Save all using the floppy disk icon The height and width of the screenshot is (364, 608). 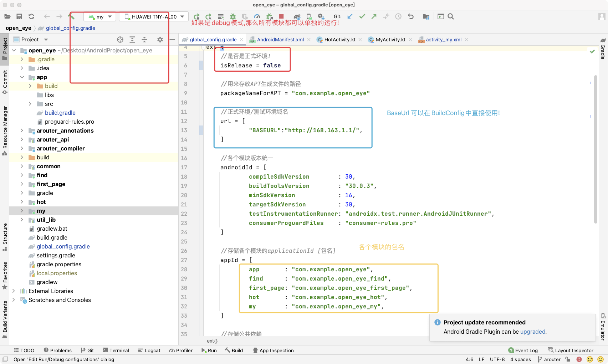point(19,16)
